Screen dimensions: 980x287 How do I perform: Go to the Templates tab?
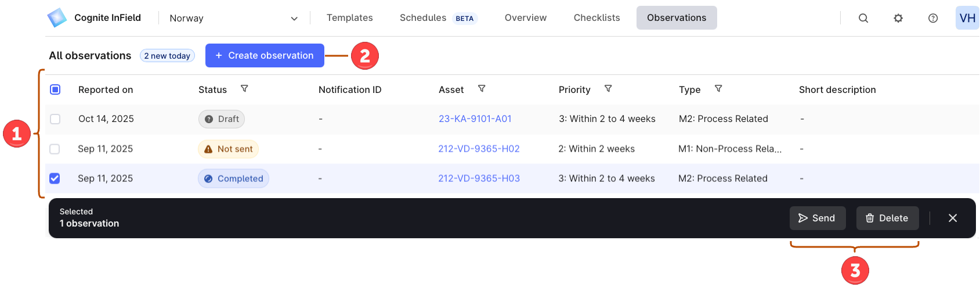(x=350, y=18)
